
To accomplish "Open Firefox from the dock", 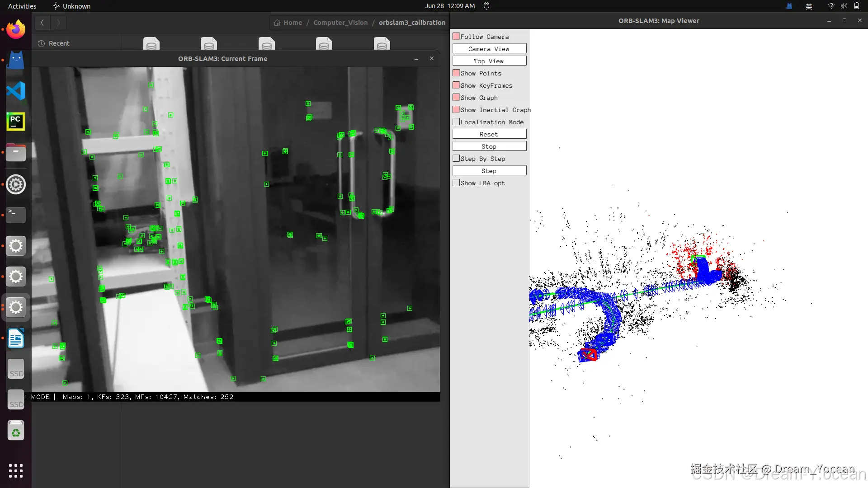I will (16, 30).
